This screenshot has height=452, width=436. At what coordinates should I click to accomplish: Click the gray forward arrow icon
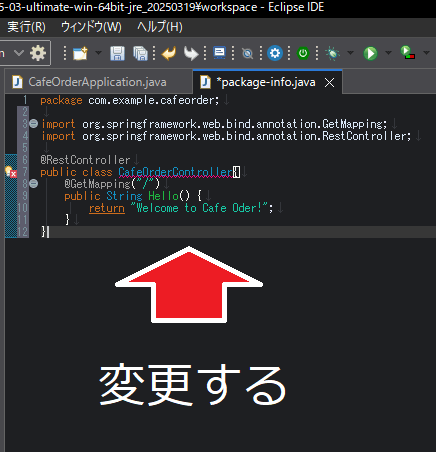click(x=191, y=53)
